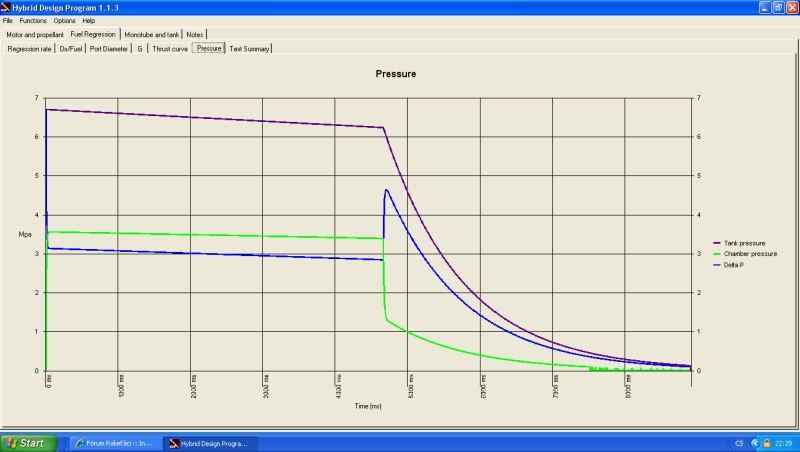
Task: Open the Text Summary sub-tab
Action: pos(250,48)
